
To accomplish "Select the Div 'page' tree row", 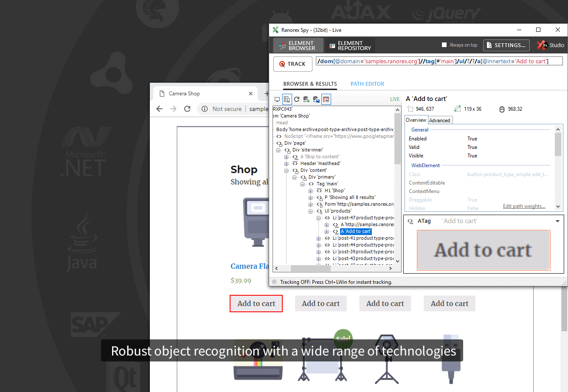I will [x=295, y=143].
